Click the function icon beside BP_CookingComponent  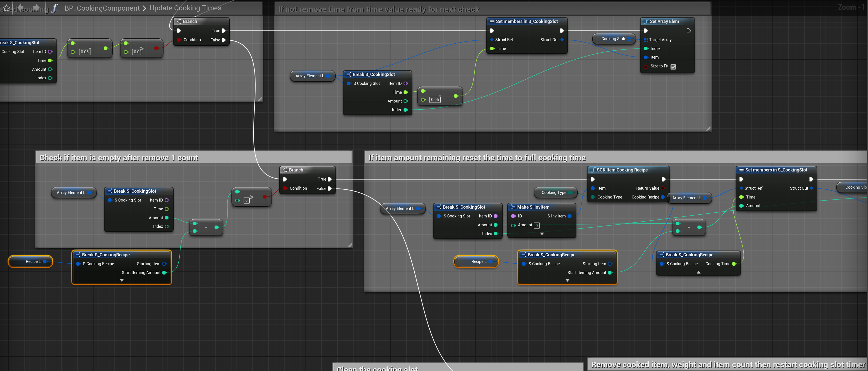click(55, 8)
